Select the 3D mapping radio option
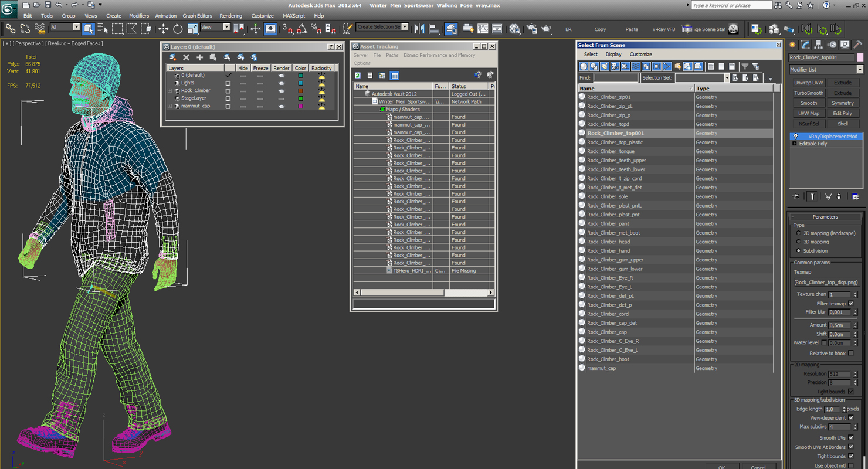The image size is (868, 469). click(798, 242)
